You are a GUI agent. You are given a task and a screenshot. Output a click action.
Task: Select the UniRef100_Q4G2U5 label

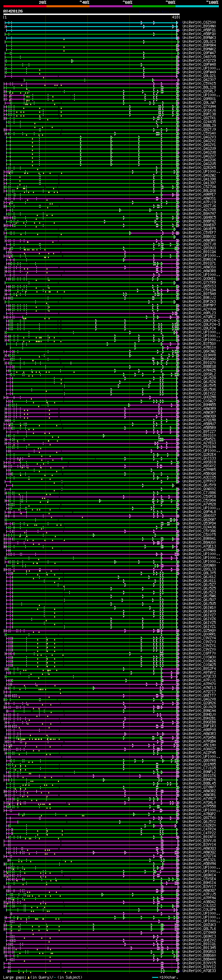(x=199, y=164)
